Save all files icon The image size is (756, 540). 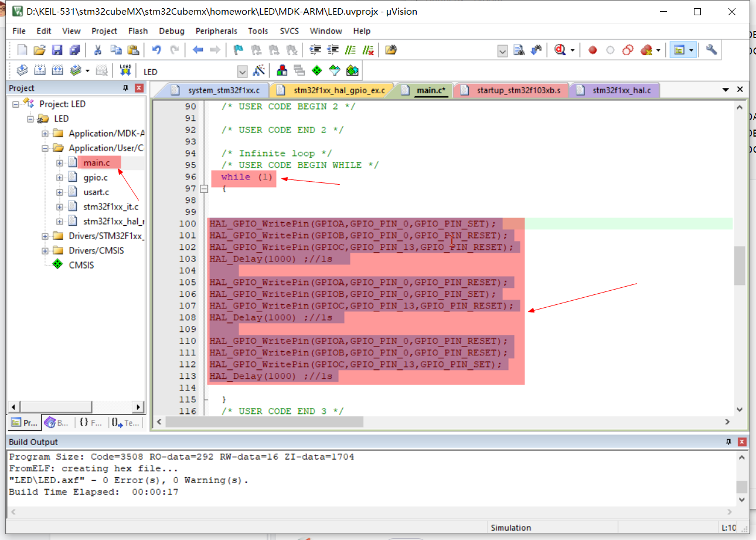point(74,50)
